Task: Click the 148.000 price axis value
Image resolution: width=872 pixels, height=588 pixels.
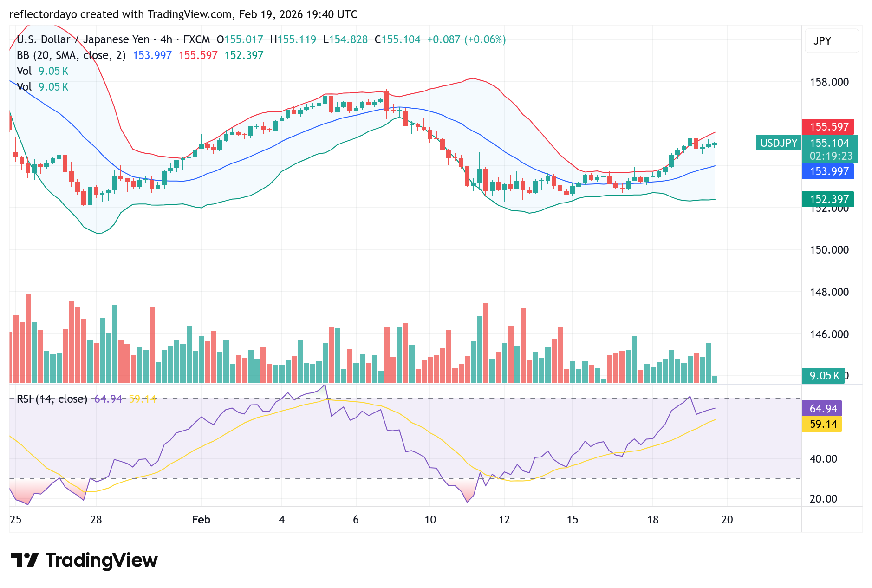Action: point(829,292)
